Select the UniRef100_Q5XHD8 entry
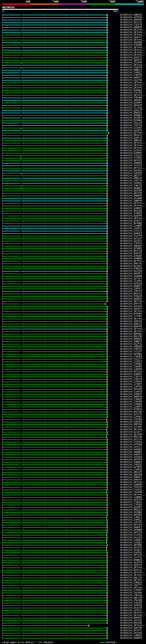The height and width of the screenshot is (644, 146). point(131,42)
